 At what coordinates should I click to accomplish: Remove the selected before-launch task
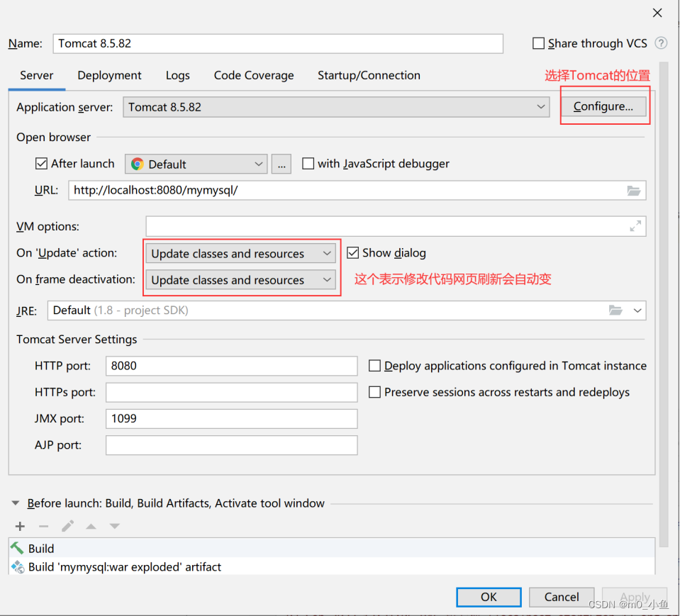tap(43, 526)
